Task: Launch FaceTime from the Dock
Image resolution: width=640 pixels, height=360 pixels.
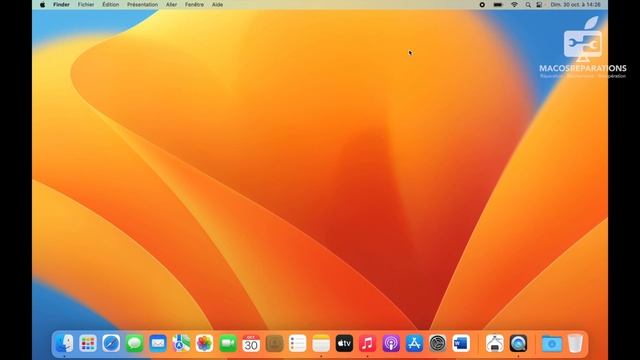Action: (x=228, y=343)
